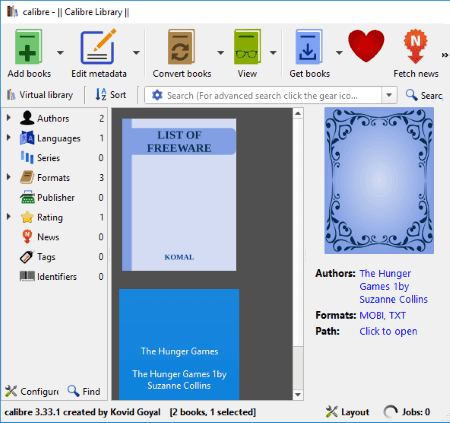Image resolution: width=450 pixels, height=423 pixels.
Task: Open the Get books dropdown arrow
Action: pos(339,53)
